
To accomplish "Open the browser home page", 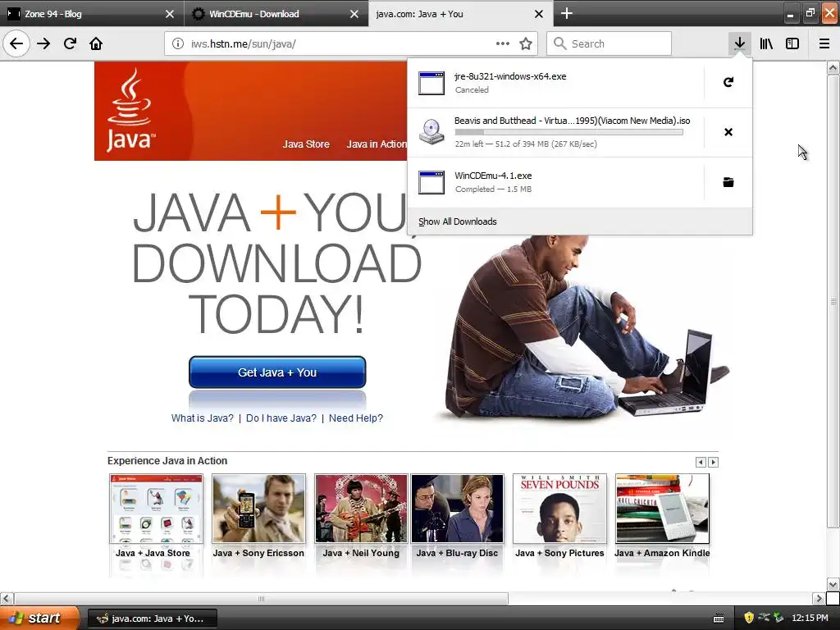I will (x=96, y=43).
